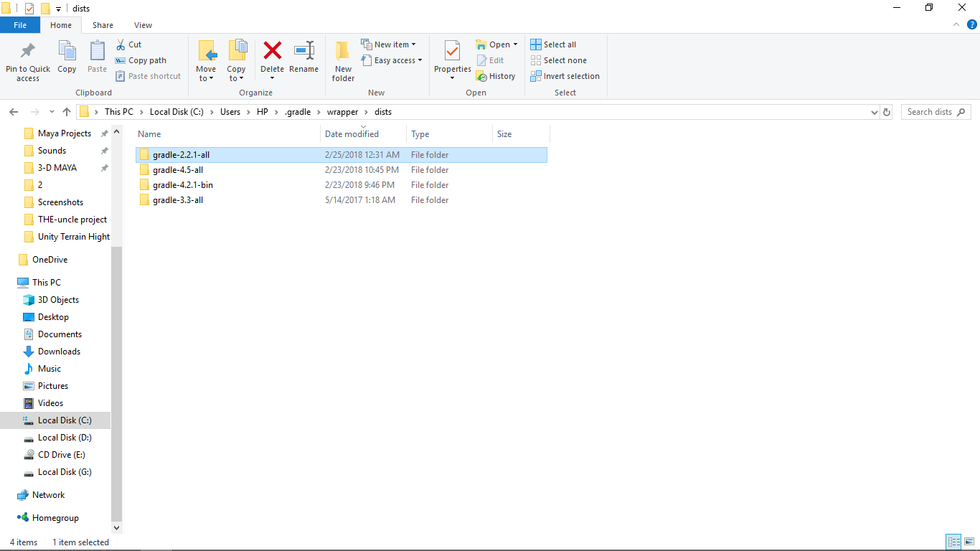980x551 pixels.
Task: Sort by the Name column header
Action: 227,134
